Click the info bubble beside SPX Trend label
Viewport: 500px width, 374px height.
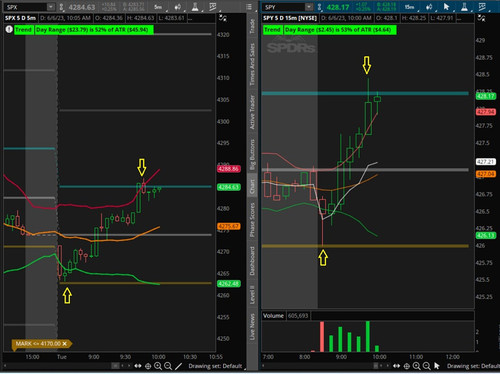point(9,30)
